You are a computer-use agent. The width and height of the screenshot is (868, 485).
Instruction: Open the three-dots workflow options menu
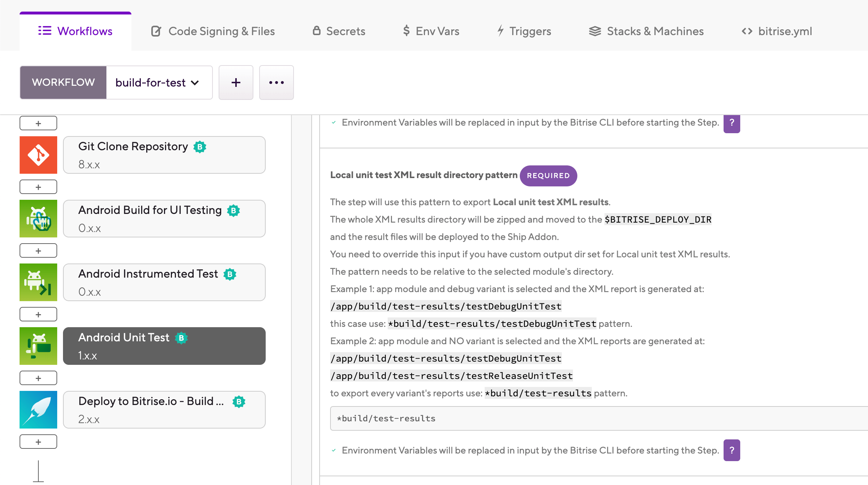(x=277, y=83)
